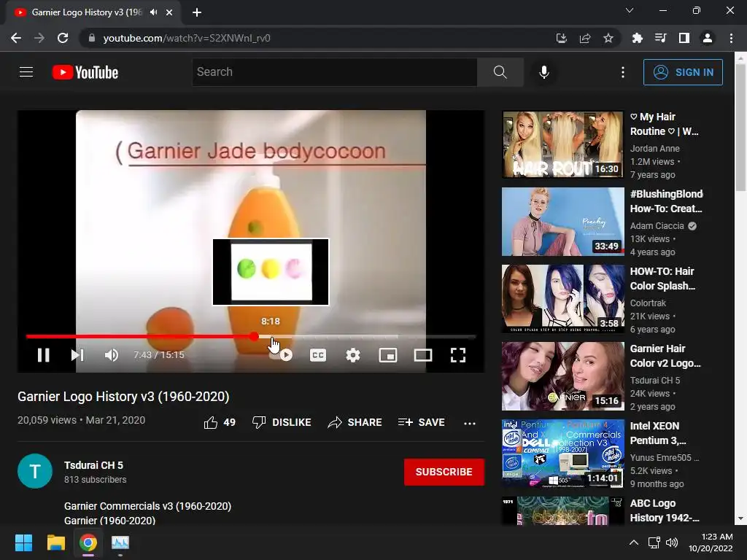The width and height of the screenshot is (747, 560).
Task: Open taskbar volume control
Action: pyautogui.click(x=672, y=542)
